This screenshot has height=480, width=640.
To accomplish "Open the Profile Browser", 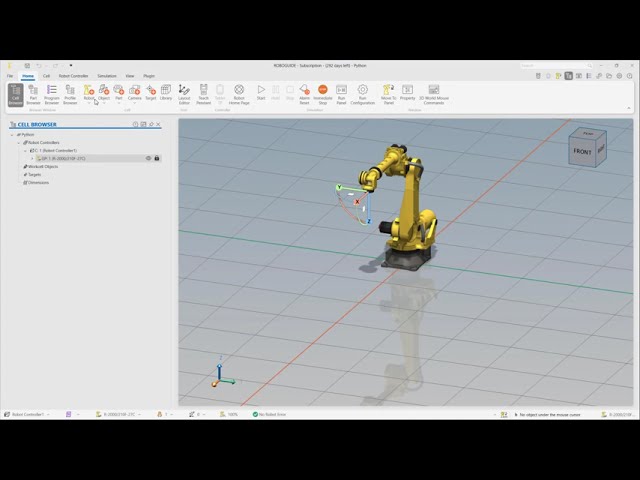I will 70,94.
